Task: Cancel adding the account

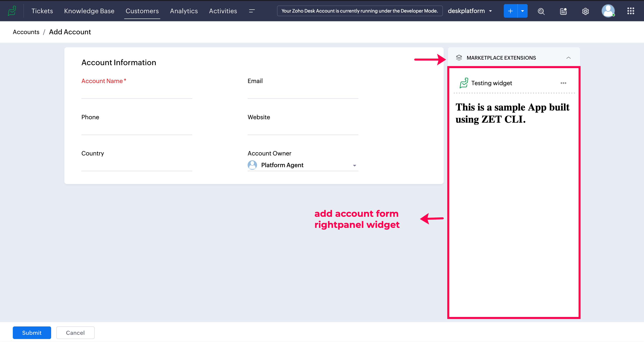Action: (x=75, y=332)
